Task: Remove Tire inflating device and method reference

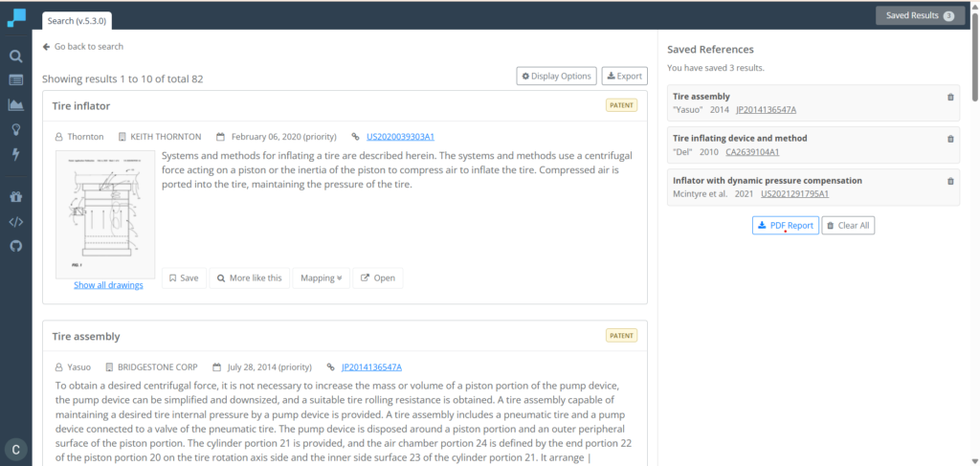Action: tap(950, 139)
